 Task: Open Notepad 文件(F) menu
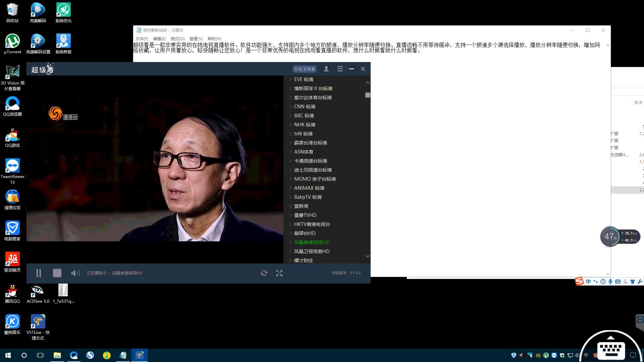click(142, 39)
